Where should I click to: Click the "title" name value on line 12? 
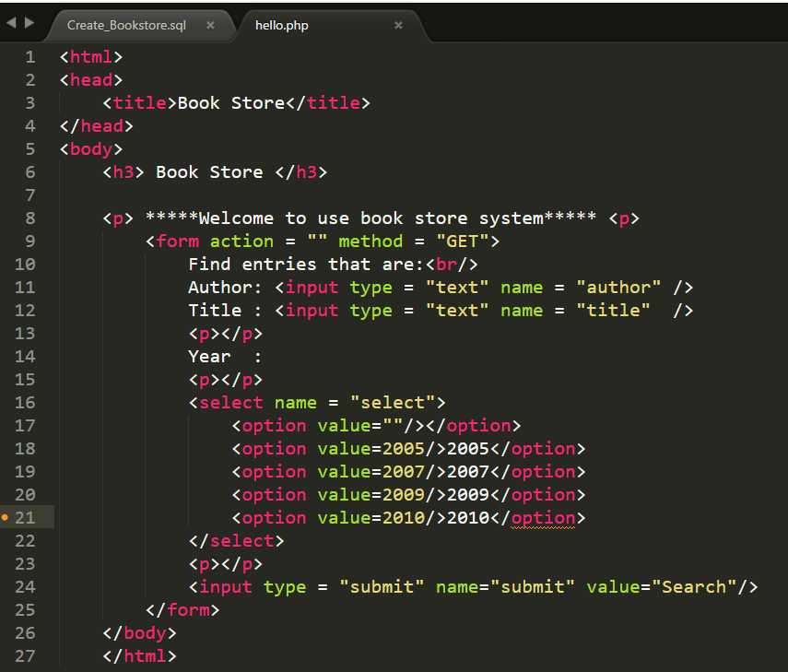point(613,311)
